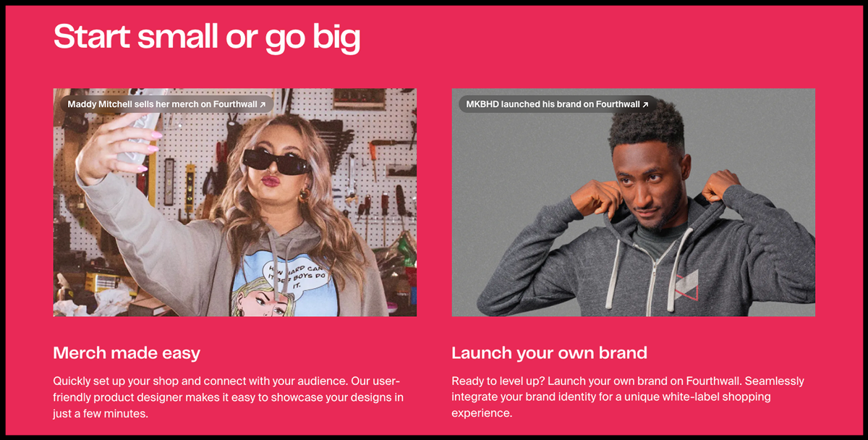Open the Maddy Mitchell merch badge link
868x440 pixels.
166,104
